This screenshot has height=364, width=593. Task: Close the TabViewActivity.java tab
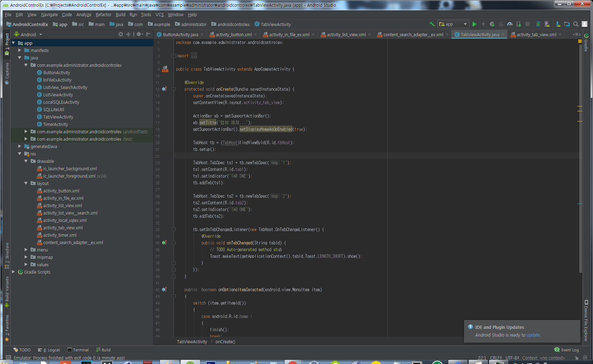point(503,34)
